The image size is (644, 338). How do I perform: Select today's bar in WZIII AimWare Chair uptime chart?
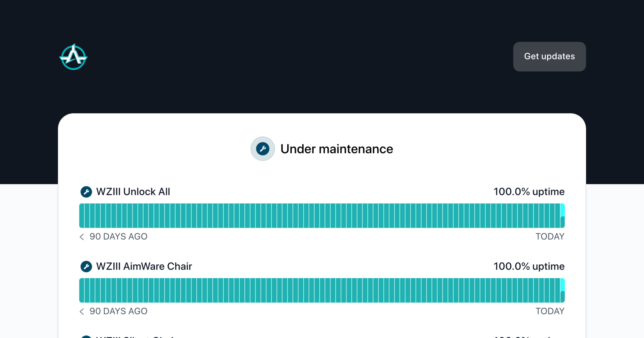coord(562,290)
